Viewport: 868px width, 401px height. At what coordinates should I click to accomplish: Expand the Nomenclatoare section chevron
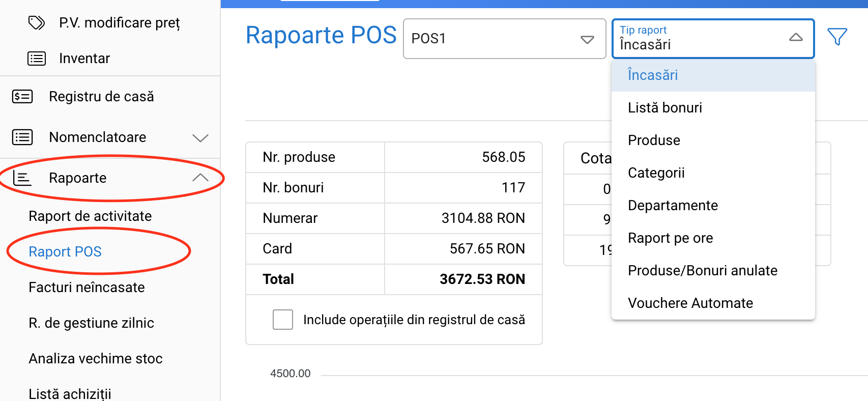click(200, 138)
